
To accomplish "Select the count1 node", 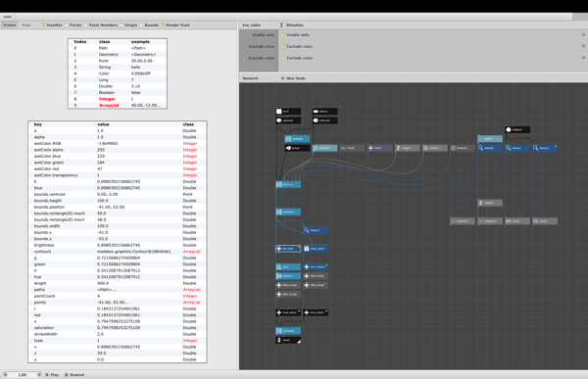I will click(517, 221).
